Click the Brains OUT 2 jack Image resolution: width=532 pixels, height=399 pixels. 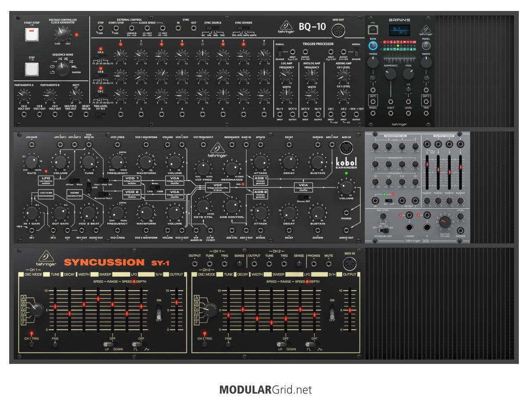(426, 102)
